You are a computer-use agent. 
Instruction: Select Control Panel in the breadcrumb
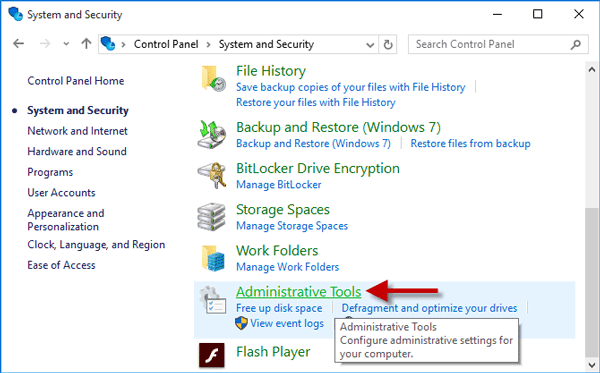click(166, 44)
